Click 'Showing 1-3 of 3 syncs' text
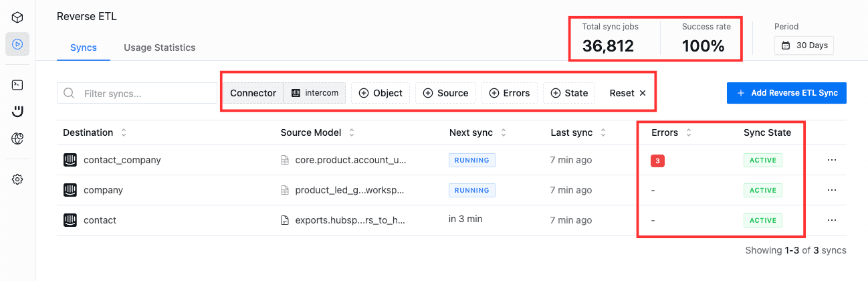 pos(796,250)
